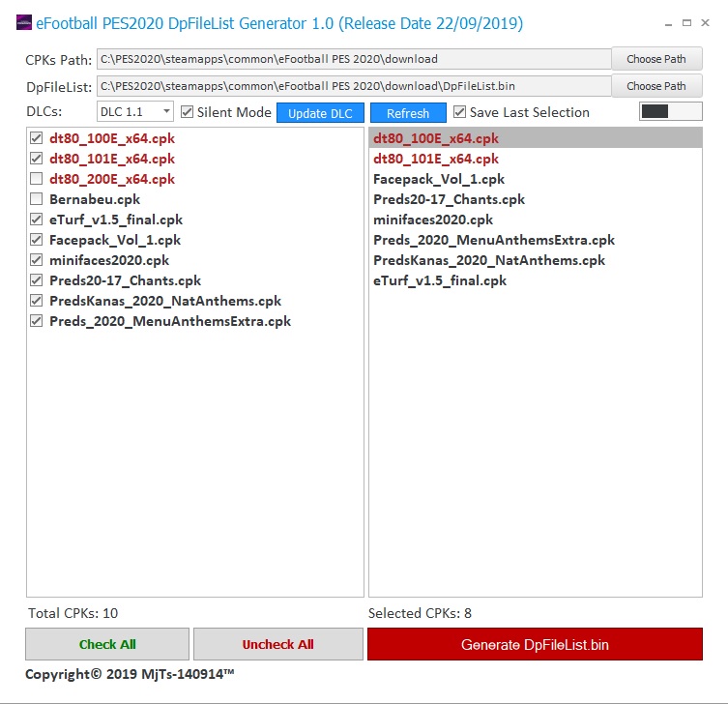Viewport: 728px width, 704px height.
Task: Uncheck Preds20-17_Chants.cpk in left list
Action: pos(36,280)
